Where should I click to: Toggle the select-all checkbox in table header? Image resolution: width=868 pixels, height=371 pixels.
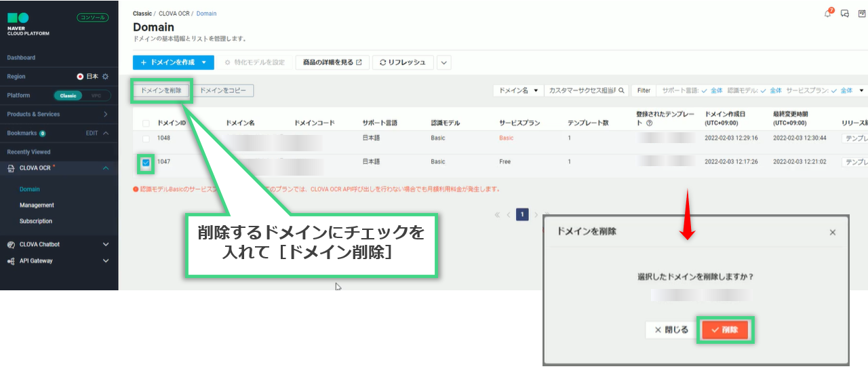click(146, 123)
